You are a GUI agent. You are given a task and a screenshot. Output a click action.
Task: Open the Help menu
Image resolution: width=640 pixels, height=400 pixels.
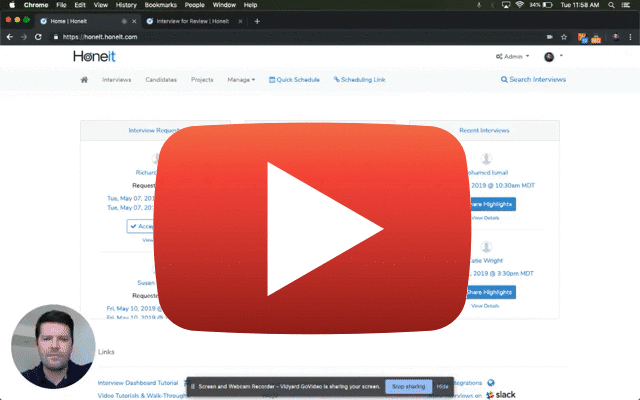tap(250, 5)
